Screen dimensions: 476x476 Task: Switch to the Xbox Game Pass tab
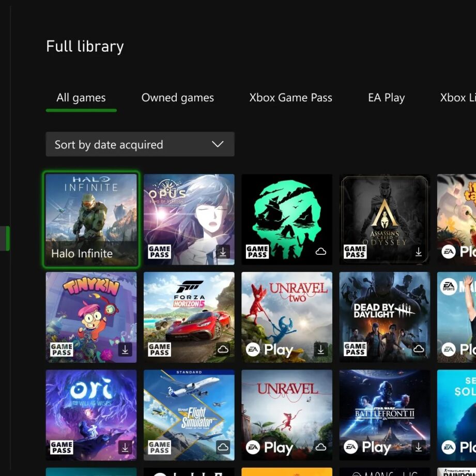(290, 98)
